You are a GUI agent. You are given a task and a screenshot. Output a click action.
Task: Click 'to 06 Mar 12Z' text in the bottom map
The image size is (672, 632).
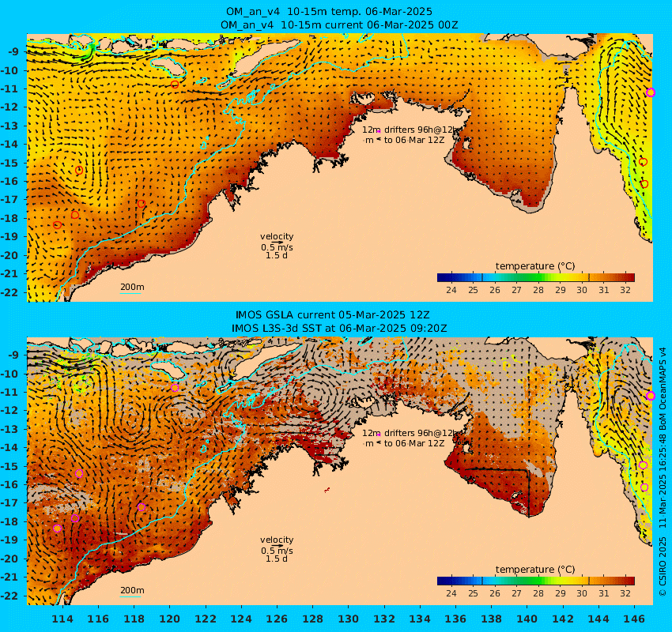pyautogui.click(x=414, y=444)
